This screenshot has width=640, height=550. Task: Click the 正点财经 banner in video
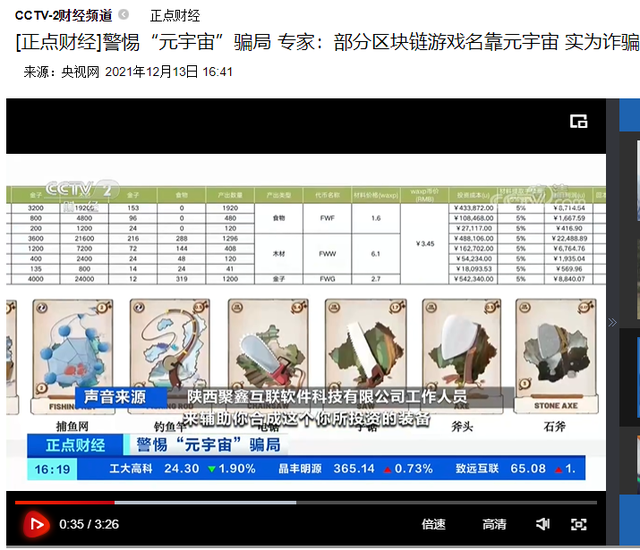click(75, 445)
